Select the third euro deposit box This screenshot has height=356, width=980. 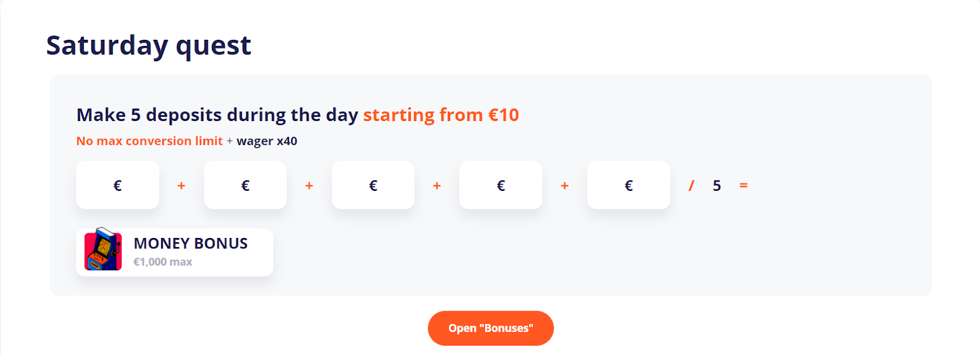[x=373, y=185]
